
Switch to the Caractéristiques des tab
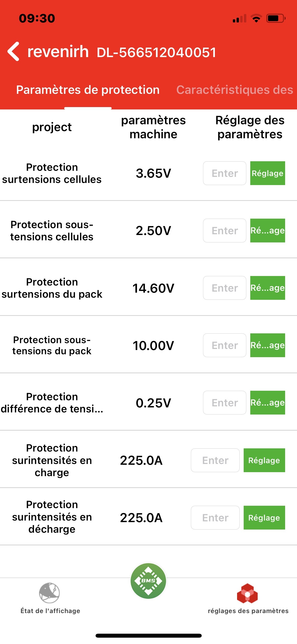234,90
